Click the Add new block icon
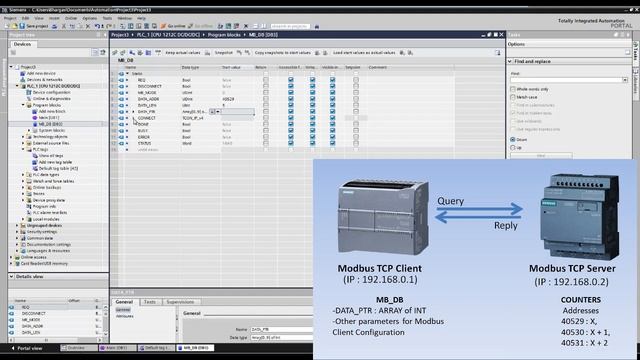The height and width of the screenshot is (360, 640). [35, 111]
